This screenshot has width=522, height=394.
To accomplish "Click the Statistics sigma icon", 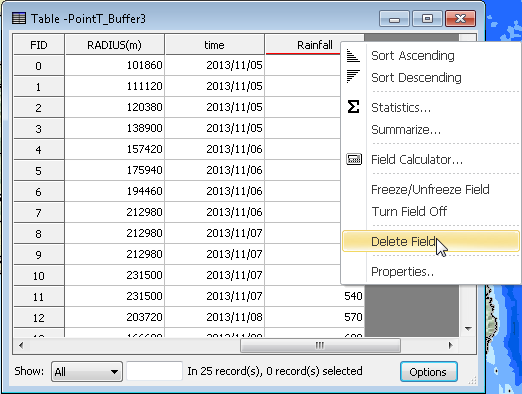I will point(353,107).
